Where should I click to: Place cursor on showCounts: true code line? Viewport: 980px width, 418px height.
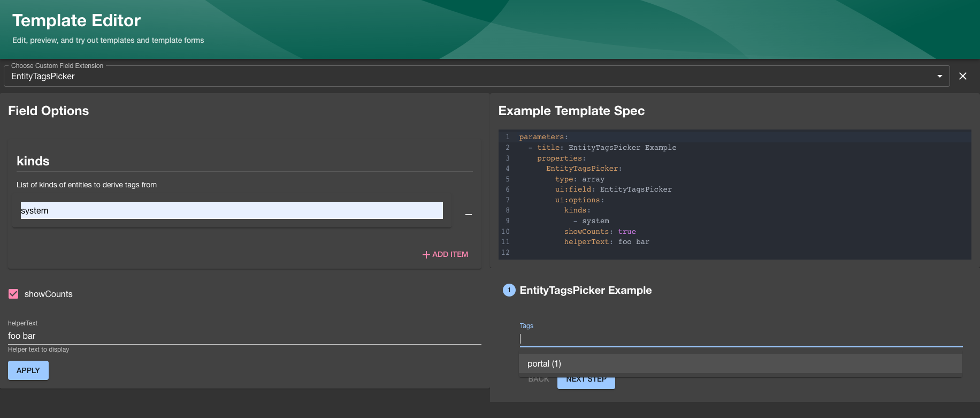pos(600,232)
